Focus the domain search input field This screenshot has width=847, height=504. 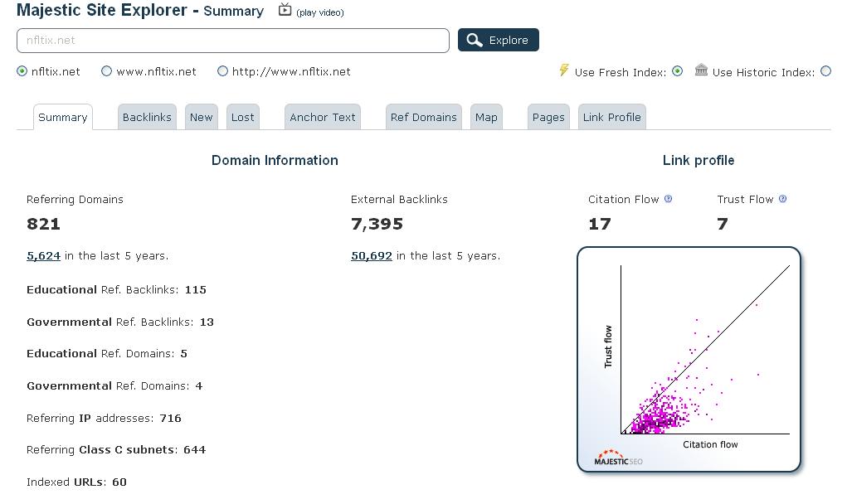pyautogui.click(x=233, y=41)
